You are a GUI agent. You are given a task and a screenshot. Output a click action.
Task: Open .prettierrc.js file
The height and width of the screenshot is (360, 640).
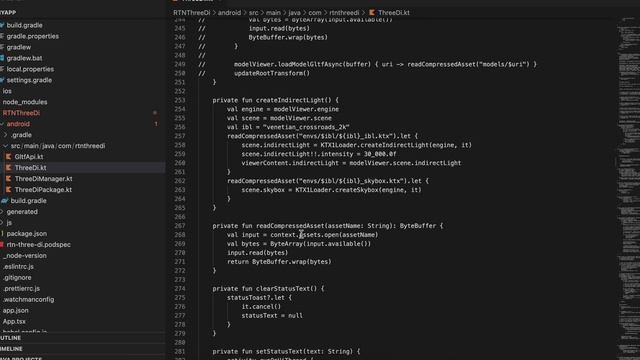[21, 289]
